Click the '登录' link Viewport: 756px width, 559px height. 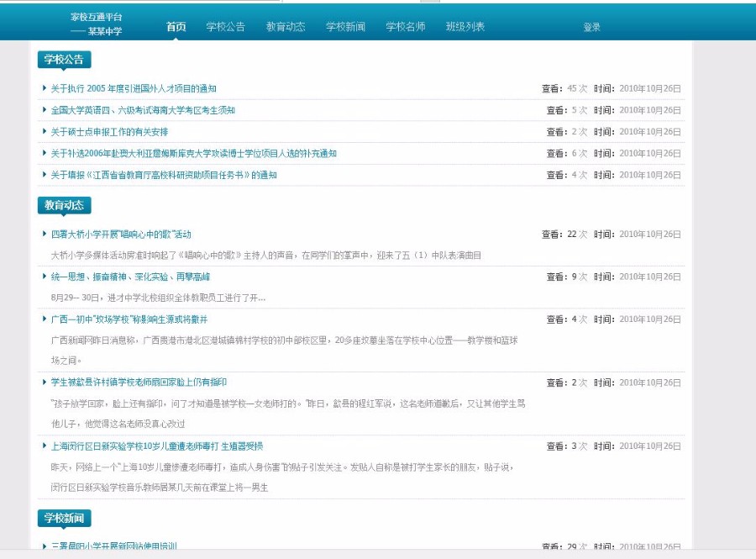pos(591,27)
